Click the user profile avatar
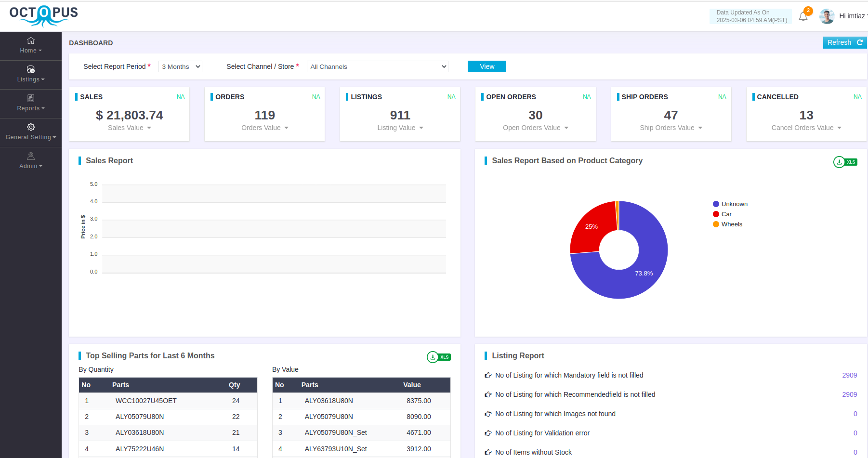This screenshot has height=458, width=868. pos(827,16)
